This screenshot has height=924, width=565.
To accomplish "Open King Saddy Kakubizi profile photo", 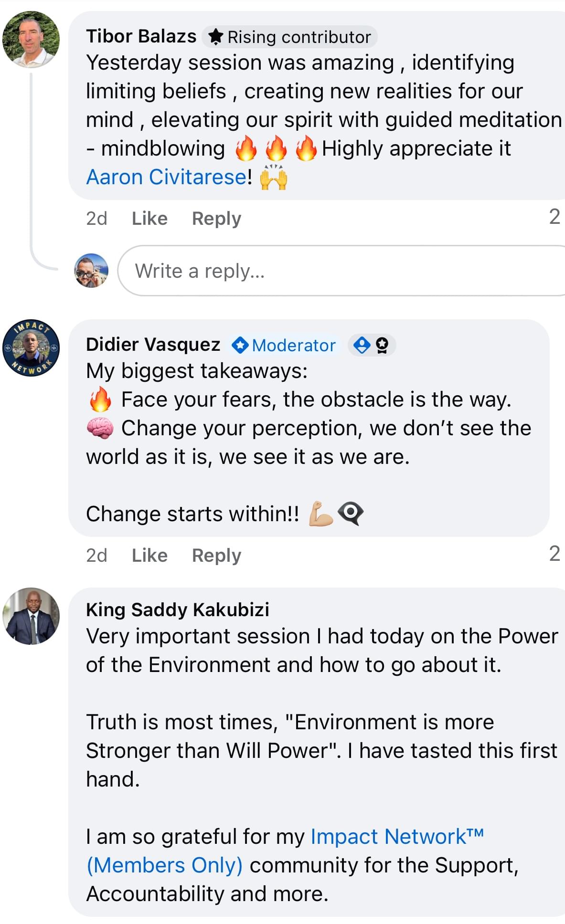I will tap(31, 616).
